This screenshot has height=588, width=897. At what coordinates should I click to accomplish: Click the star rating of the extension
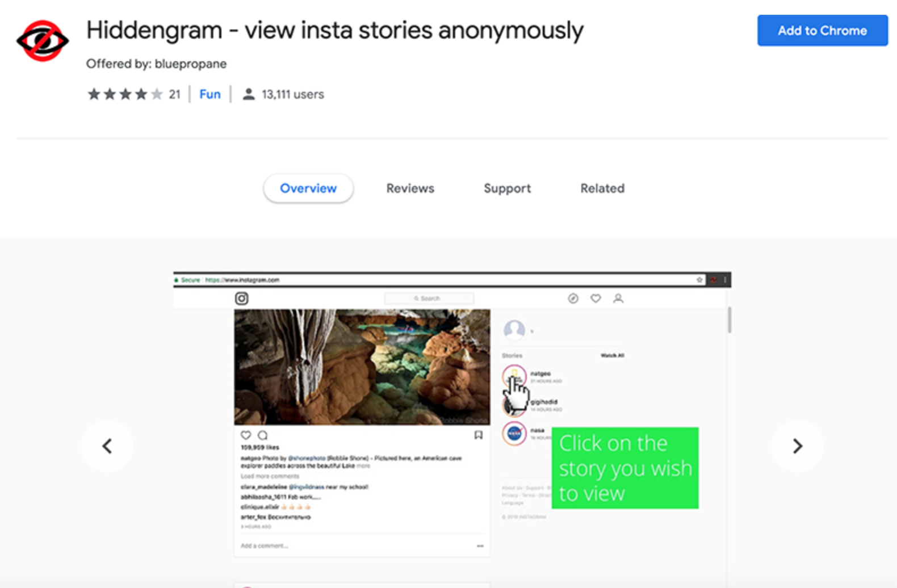pyautogui.click(x=125, y=94)
